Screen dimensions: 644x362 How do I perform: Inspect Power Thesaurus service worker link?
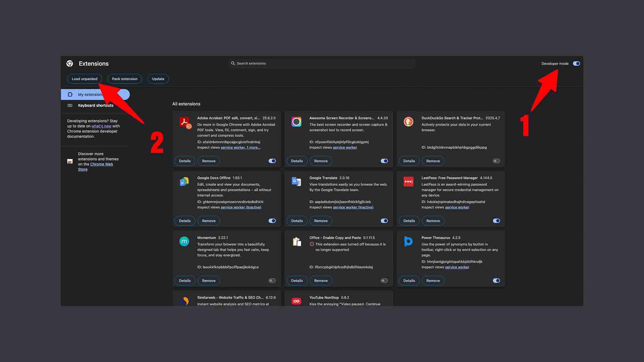point(457,267)
